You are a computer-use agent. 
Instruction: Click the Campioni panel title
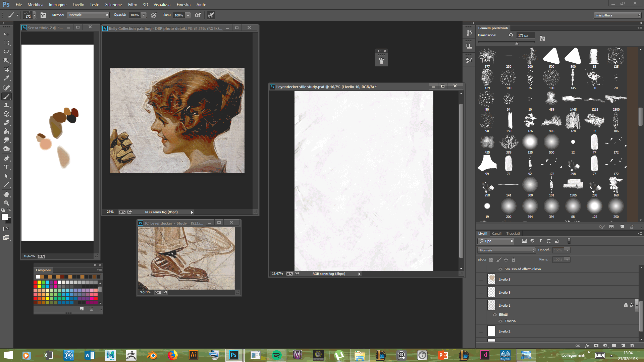click(x=43, y=270)
